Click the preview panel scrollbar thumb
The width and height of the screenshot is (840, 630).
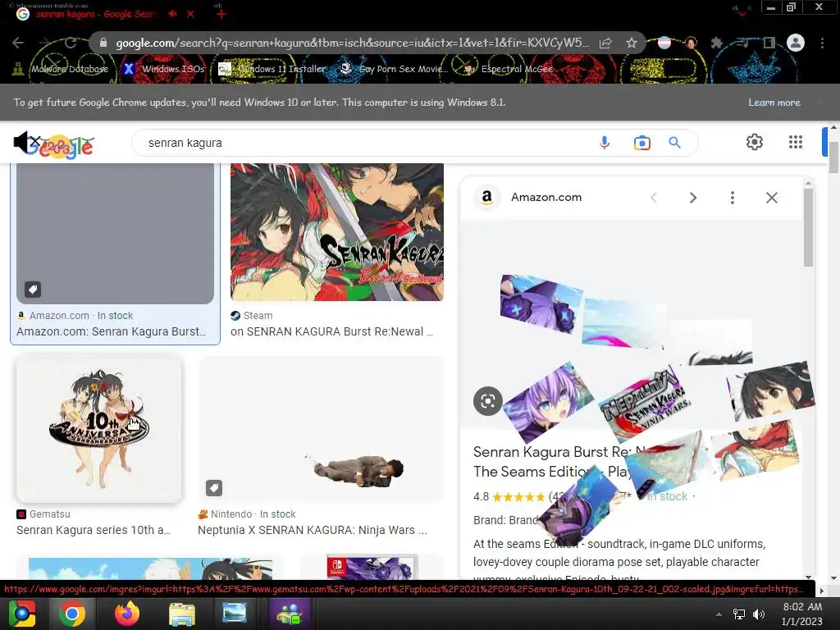pyautogui.click(x=808, y=227)
